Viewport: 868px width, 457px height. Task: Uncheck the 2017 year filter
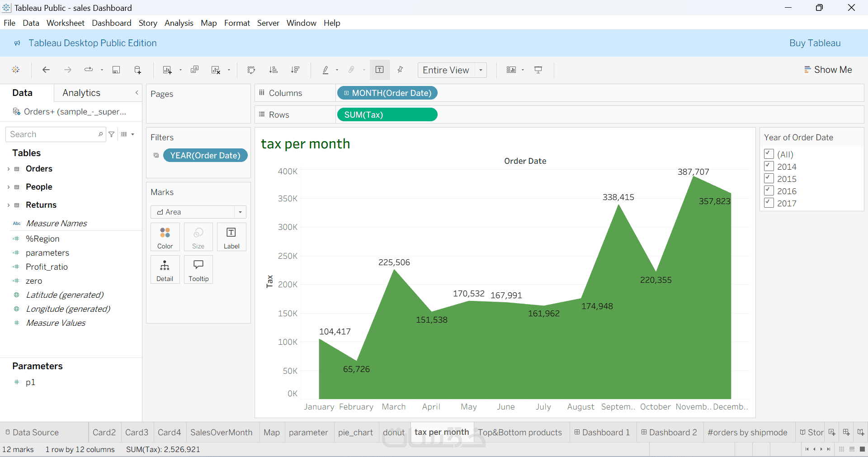click(x=769, y=203)
